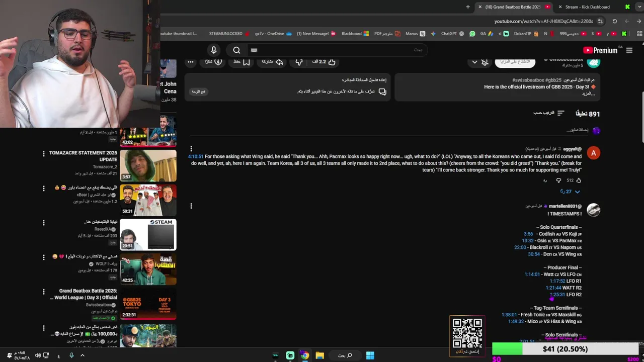Click the search magnifier button
The width and height of the screenshot is (644, 362).
point(236,50)
